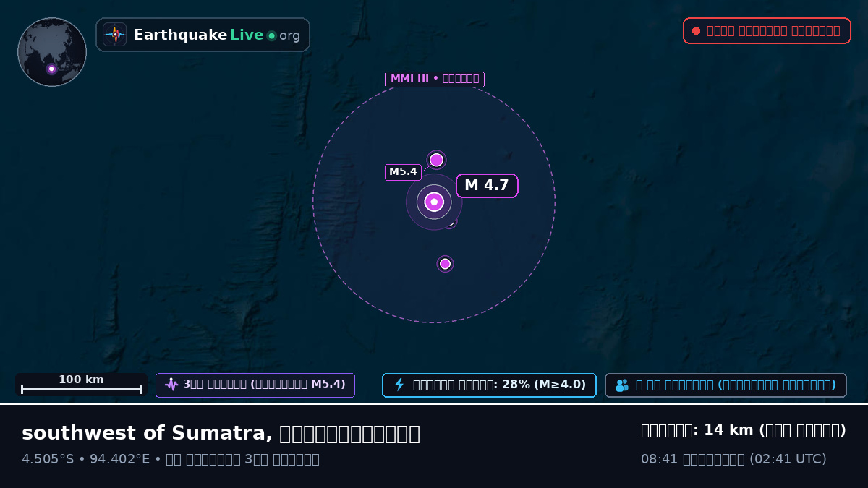Open the mini globe locator map
This screenshot has height=488, width=868.
(x=52, y=52)
